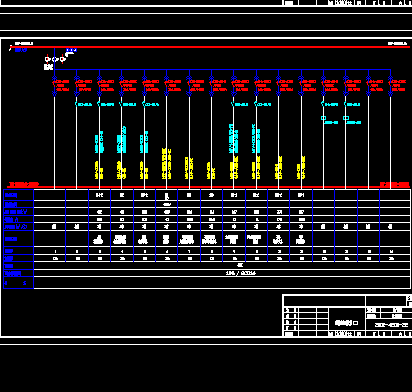Click the breaker symbol on the rightmost feeder
Image resolution: width=412 pixels, height=392 pixels.
(390, 86)
